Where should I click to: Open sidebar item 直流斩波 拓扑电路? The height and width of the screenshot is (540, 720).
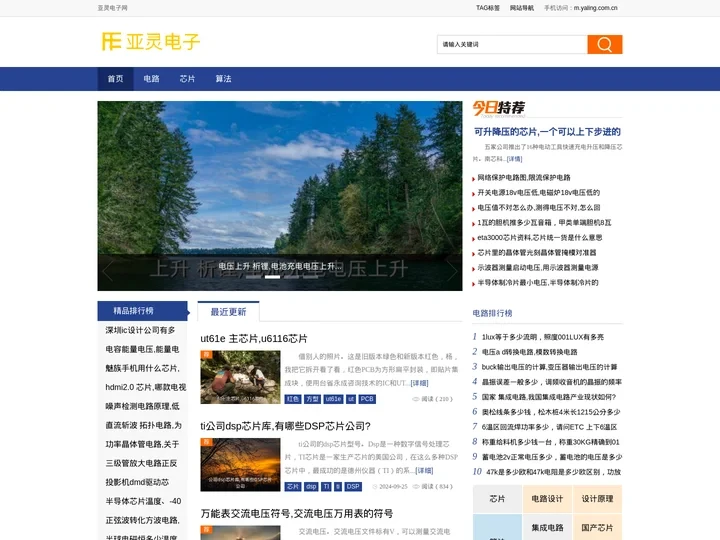144,426
